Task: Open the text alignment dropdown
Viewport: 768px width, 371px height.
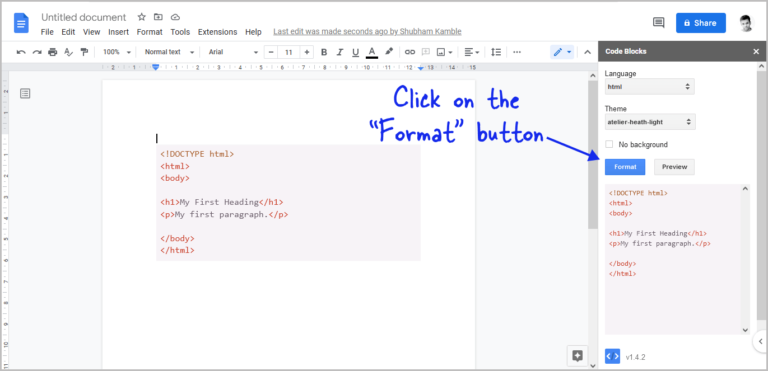Action: 472,52
